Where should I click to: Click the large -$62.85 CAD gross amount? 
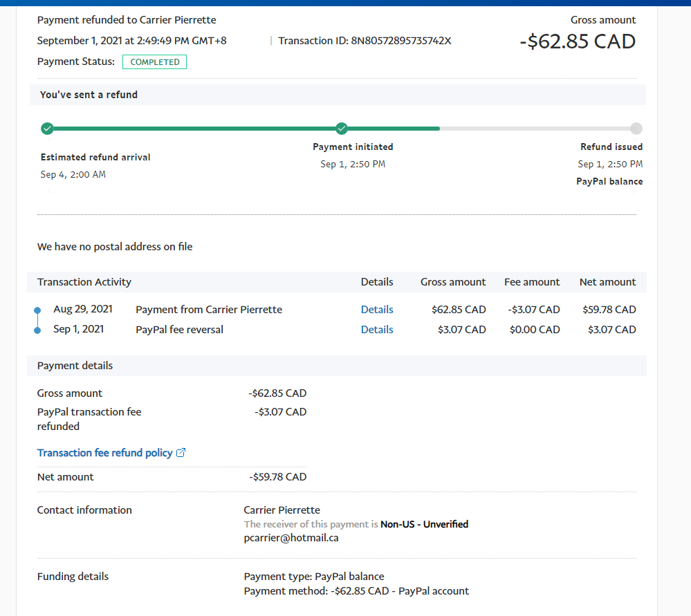[577, 41]
